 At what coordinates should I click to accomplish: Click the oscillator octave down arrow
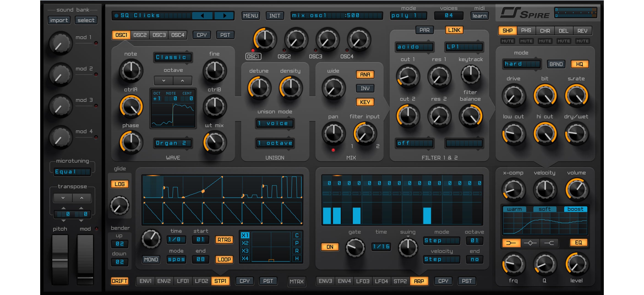(x=164, y=81)
